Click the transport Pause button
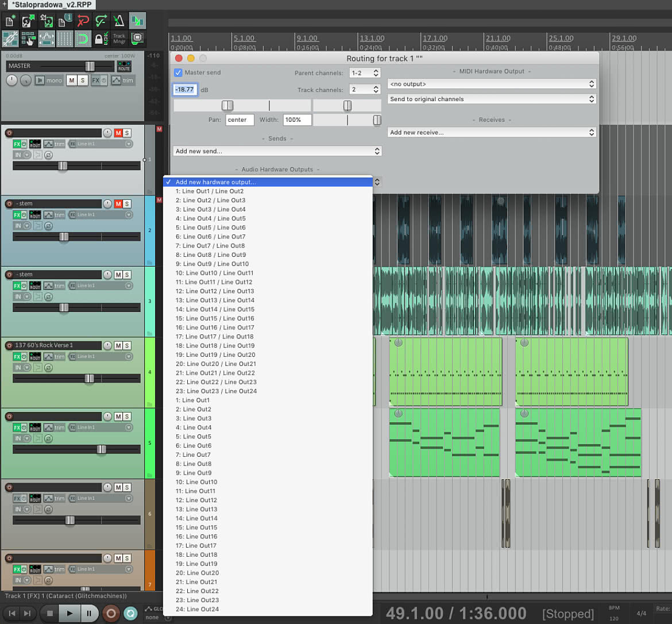The width and height of the screenshot is (672, 624). tap(89, 613)
